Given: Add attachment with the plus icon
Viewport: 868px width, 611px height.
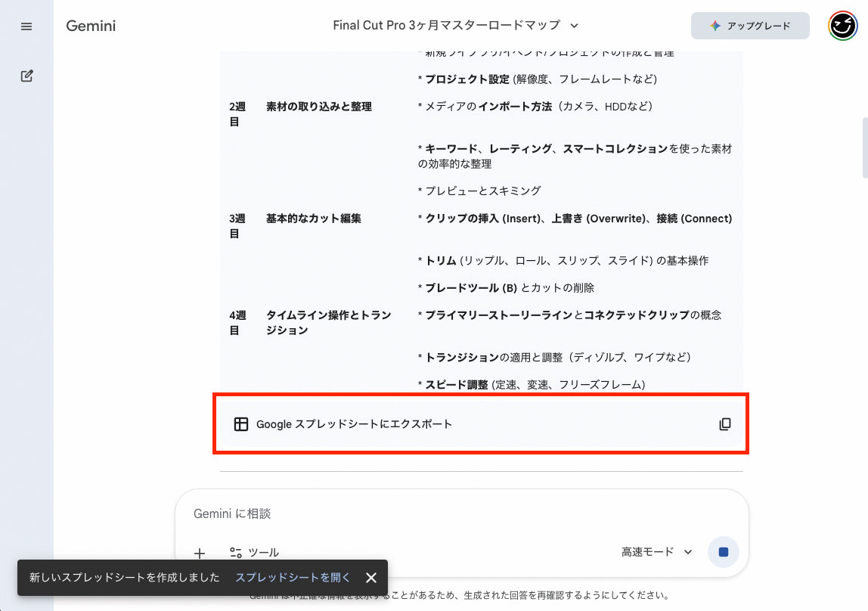Looking at the screenshot, I should (x=200, y=552).
